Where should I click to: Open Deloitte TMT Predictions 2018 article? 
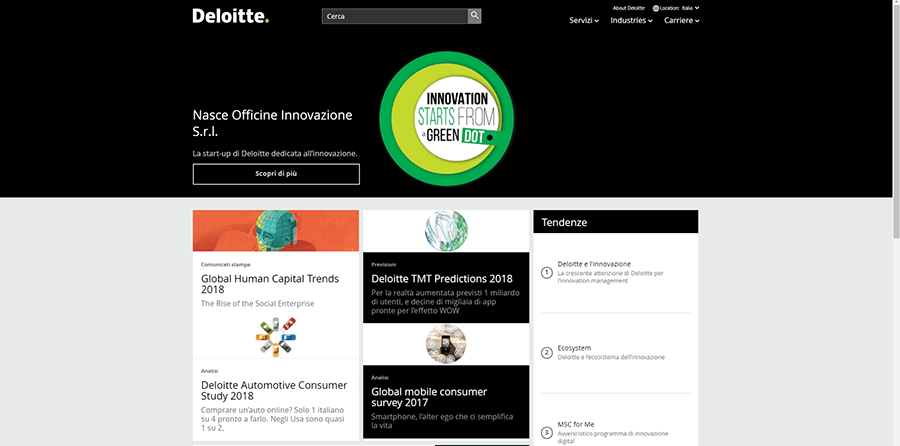click(x=442, y=279)
